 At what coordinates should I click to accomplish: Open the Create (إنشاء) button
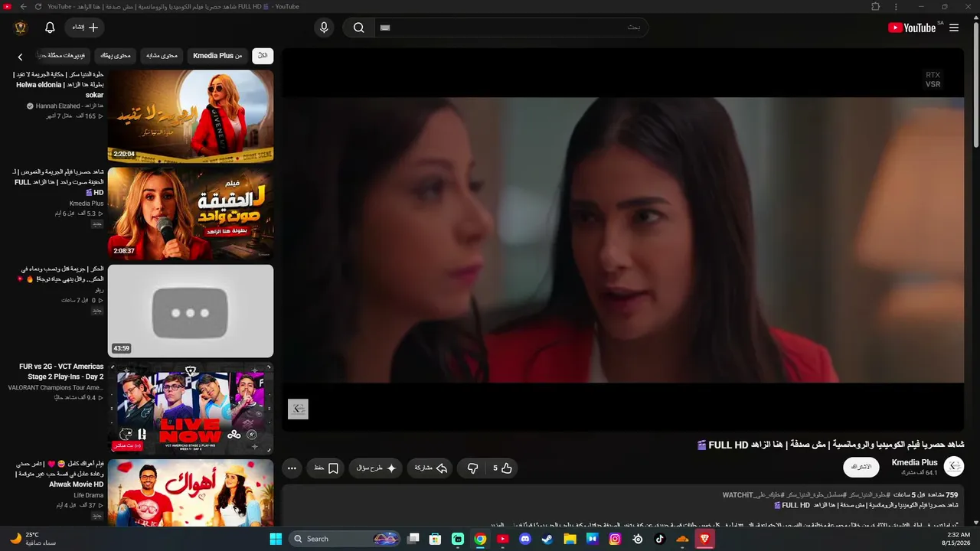pyautogui.click(x=85, y=28)
